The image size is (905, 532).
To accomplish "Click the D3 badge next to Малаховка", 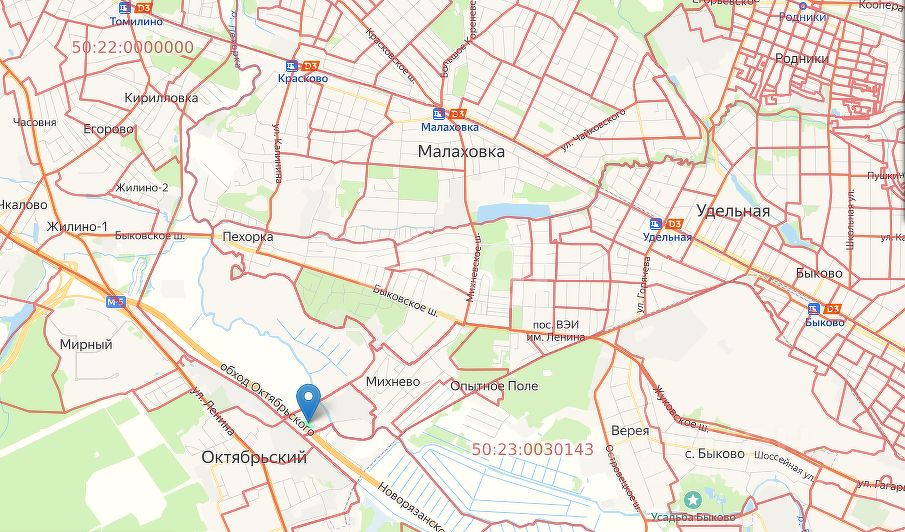I will [457, 114].
